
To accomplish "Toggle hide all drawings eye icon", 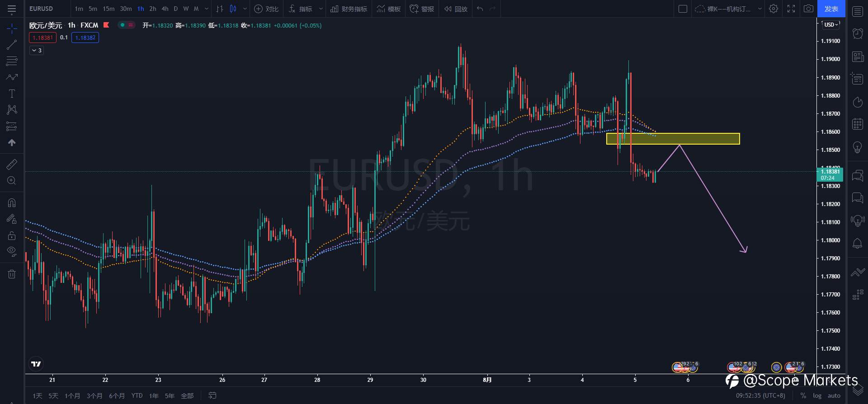I will pos(12,251).
